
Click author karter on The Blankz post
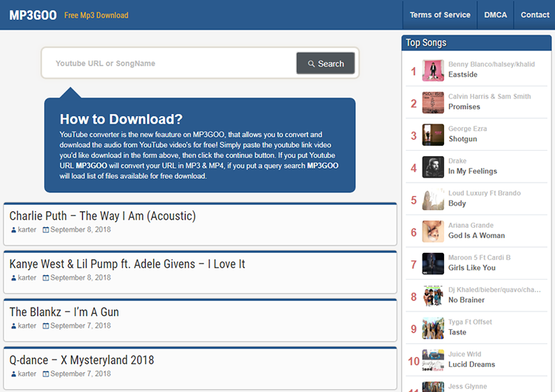(x=27, y=326)
